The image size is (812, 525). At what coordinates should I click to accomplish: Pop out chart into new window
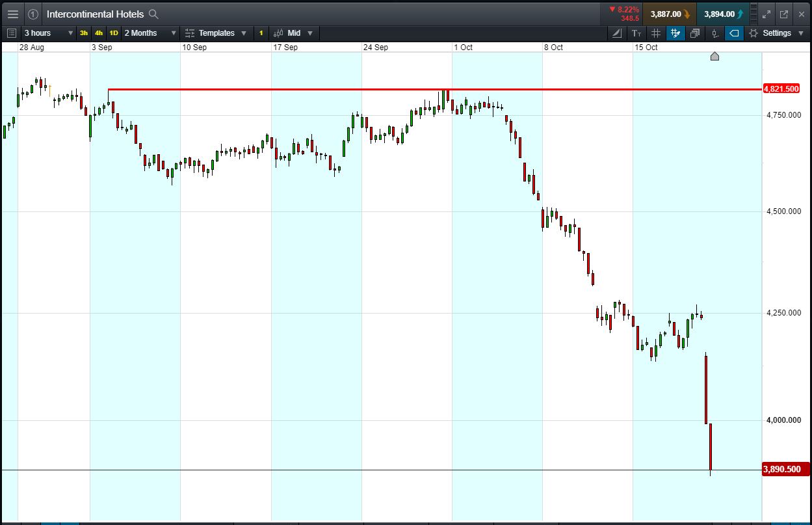coord(784,14)
